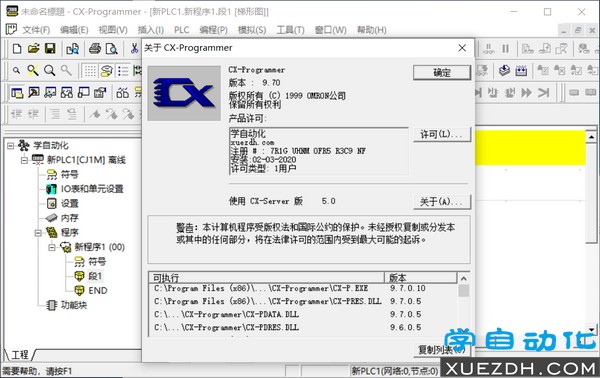600x378 pixels.
Task: Collapse the 新PLC1[CJ1M] tree node
Action: coord(24,160)
